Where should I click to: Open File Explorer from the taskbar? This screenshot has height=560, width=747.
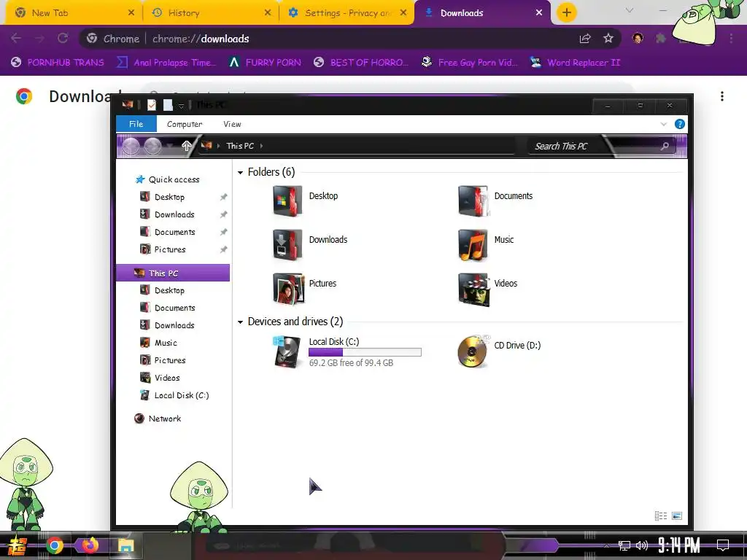125,545
